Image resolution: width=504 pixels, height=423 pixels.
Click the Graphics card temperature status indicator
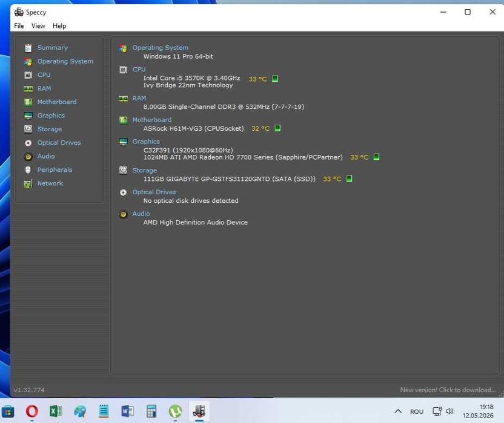pos(376,157)
